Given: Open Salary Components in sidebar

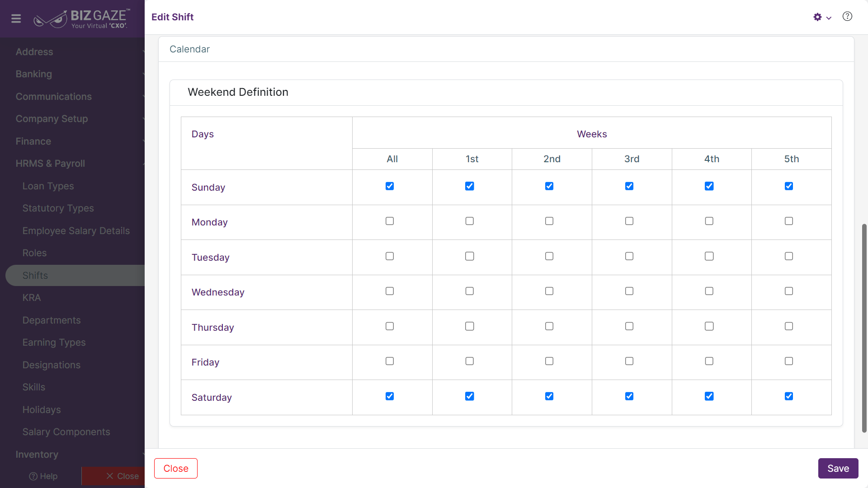Looking at the screenshot, I should coord(66,432).
